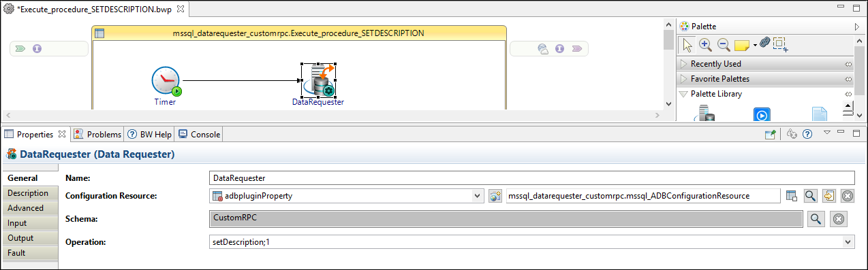
Task: Pin the Favorite Palettes drawer open
Action: click(848, 79)
